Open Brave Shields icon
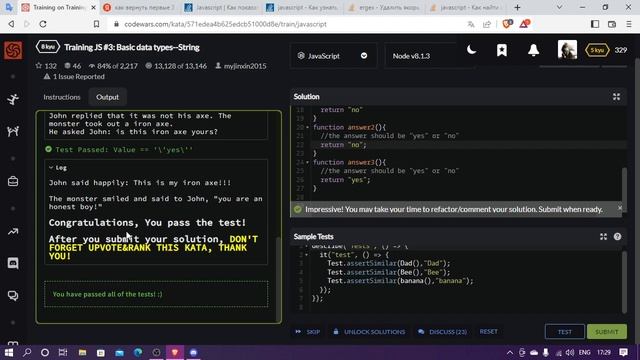 [507, 24]
